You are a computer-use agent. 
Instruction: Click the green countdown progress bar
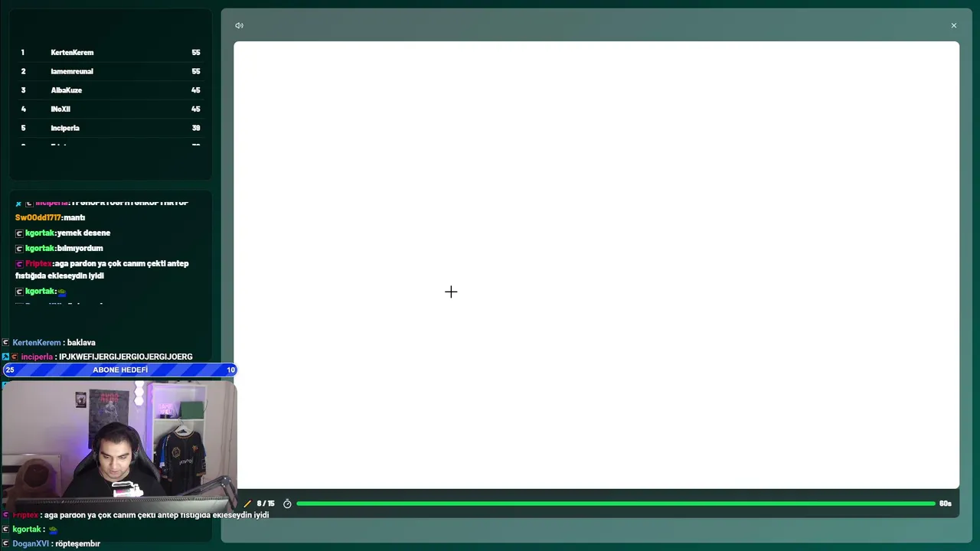tap(616, 504)
